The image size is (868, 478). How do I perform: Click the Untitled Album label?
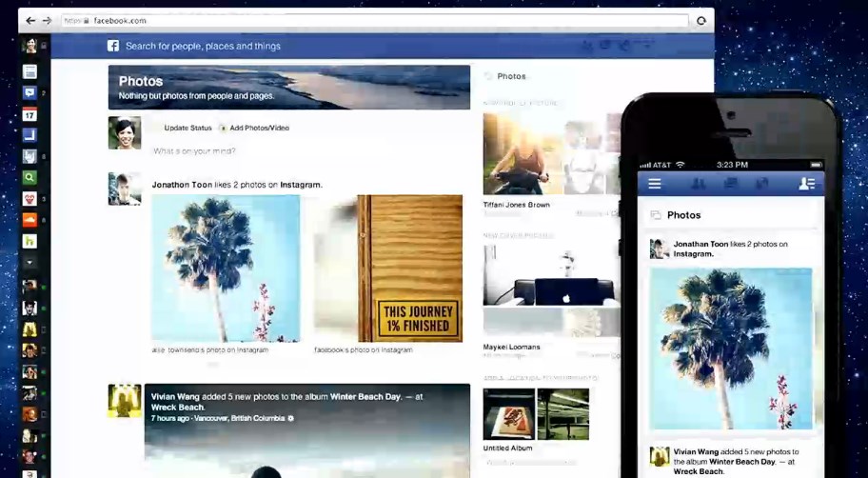point(507,448)
